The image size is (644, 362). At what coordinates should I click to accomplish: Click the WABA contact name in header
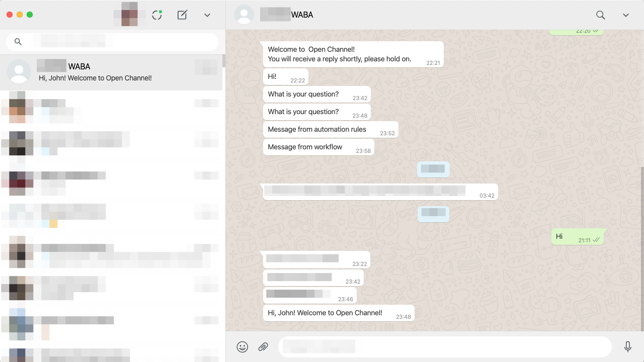(x=287, y=15)
